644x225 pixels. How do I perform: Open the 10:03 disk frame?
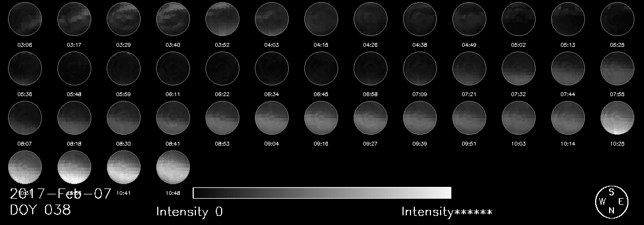pyautogui.click(x=518, y=118)
